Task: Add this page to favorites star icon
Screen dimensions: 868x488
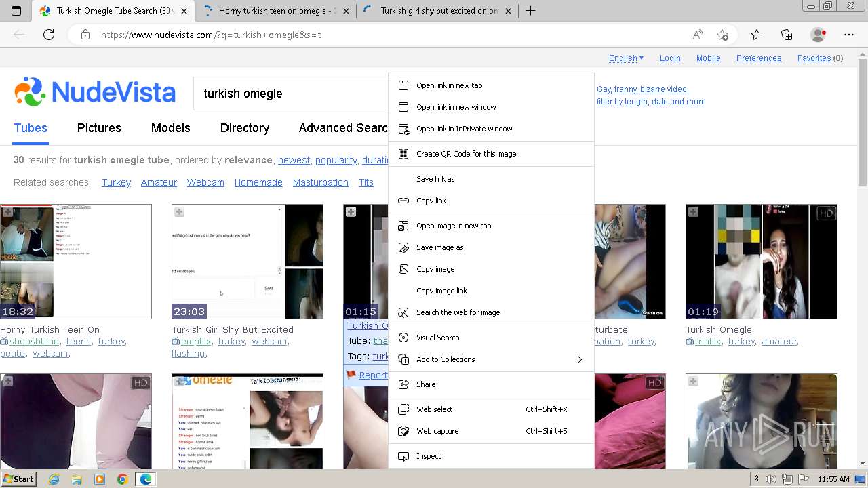Action: tap(722, 35)
